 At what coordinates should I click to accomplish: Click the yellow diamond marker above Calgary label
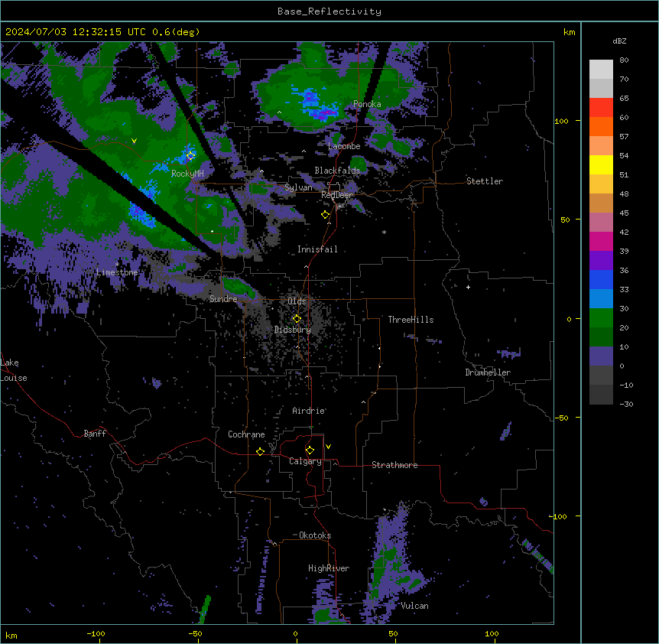pyautogui.click(x=310, y=450)
